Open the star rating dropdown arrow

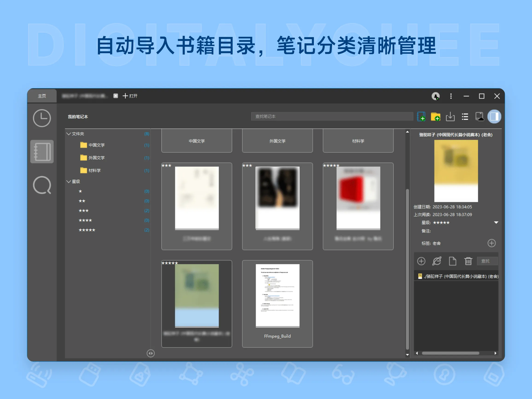(496, 223)
